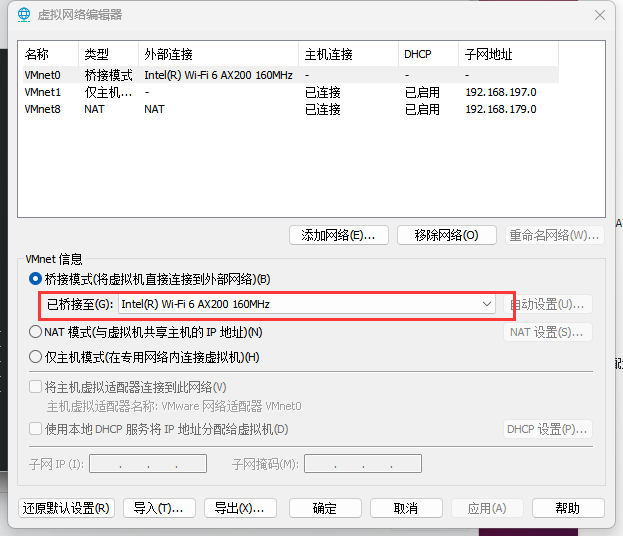This screenshot has height=536, width=623.
Task: Open the 已桥接至 adapter dropdown
Action: coord(307,304)
